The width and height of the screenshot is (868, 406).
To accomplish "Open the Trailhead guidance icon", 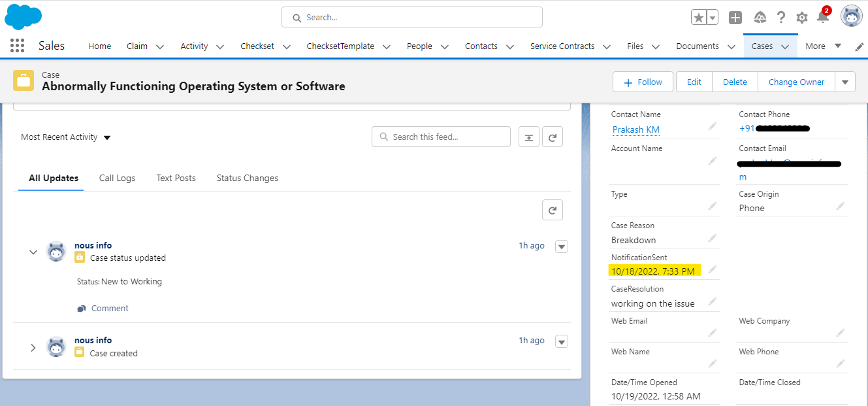I will 760,18.
